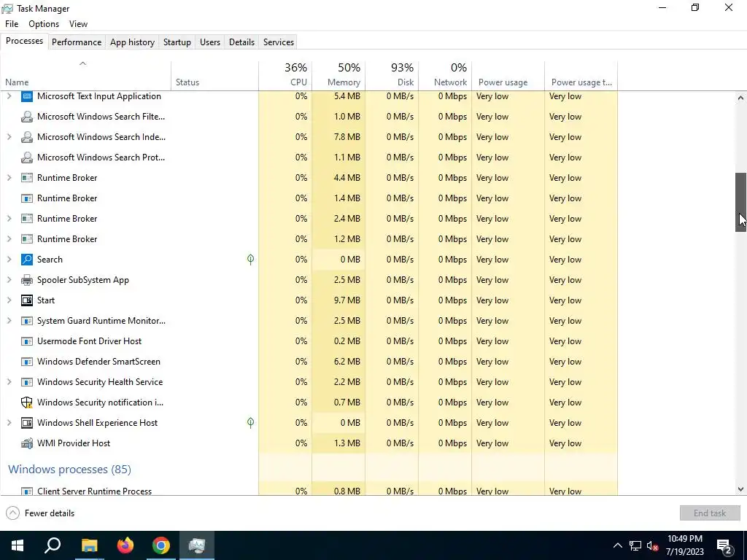Viewport: 747px width, 560px height.
Task: Open the File menu
Action: [x=12, y=24]
